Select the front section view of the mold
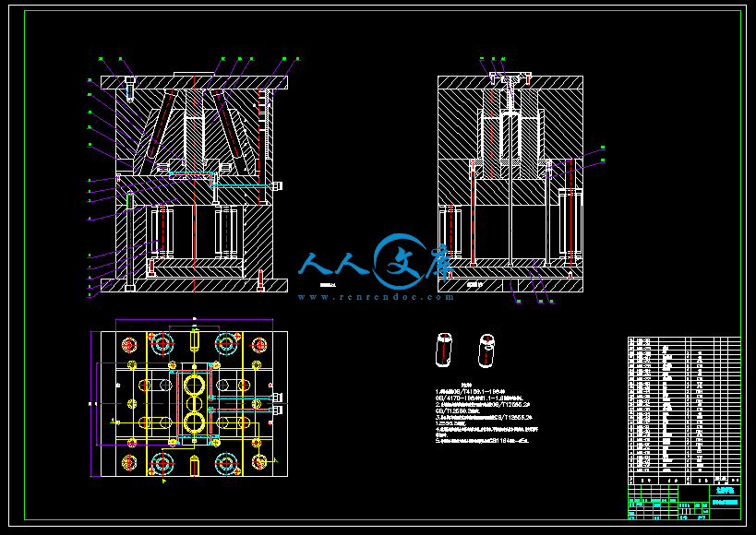 [x=194, y=184]
